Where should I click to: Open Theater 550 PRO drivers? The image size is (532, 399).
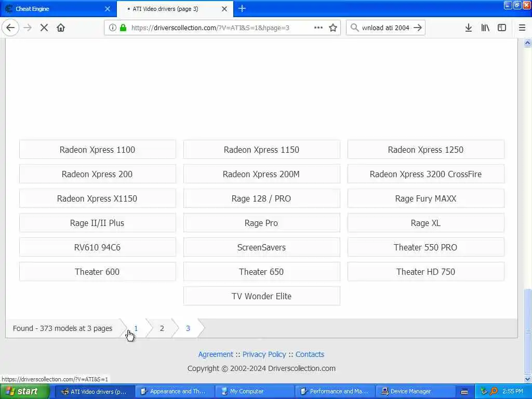(x=426, y=247)
